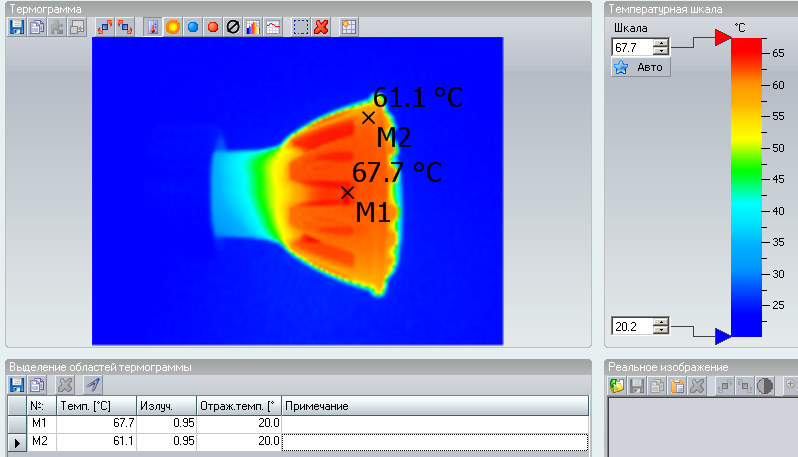Viewport: 798px width, 457px height.
Task: Open an image file in Реальное изображение toolbar
Action: pyautogui.click(x=617, y=386)
